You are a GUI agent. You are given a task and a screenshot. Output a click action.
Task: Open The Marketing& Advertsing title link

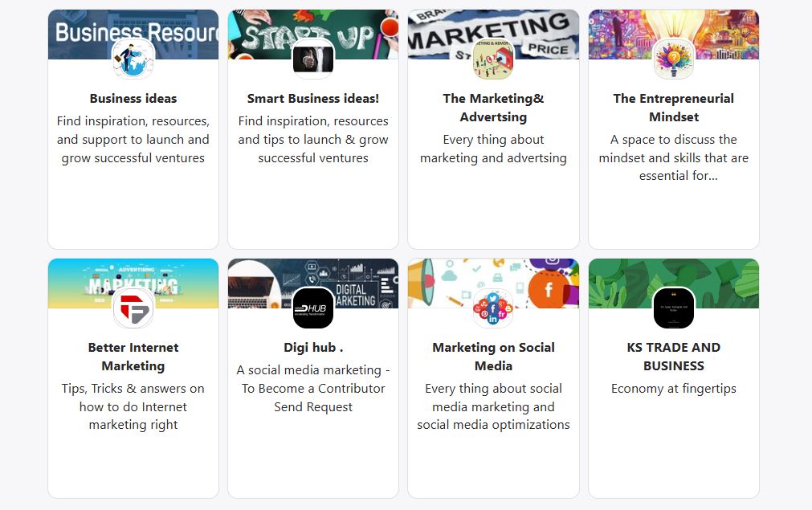click(x=493, y=108)
